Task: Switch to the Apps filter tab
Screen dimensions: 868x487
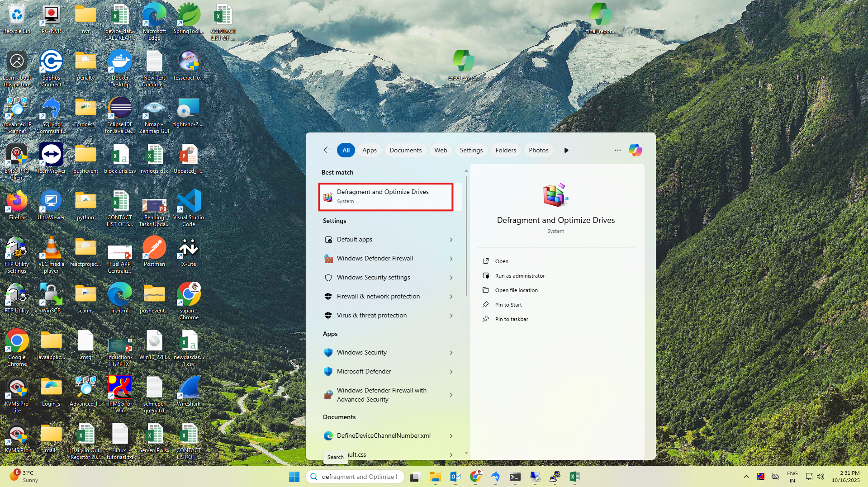Action: (369, 150)
